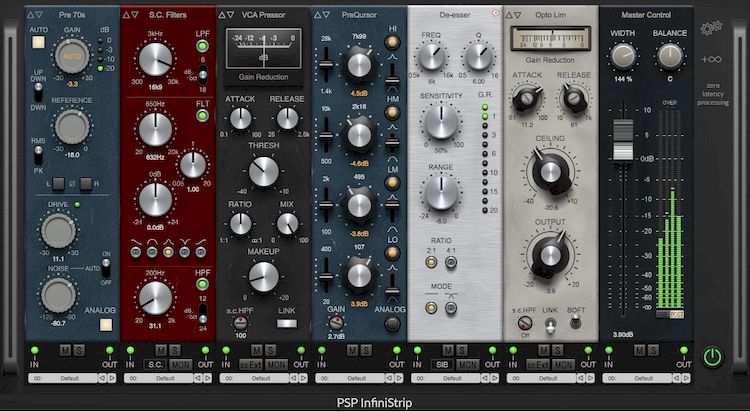This screenshot has width=750, height=412.
Task: Go to previous preset on De-esser module
Action: click(485, 378)
